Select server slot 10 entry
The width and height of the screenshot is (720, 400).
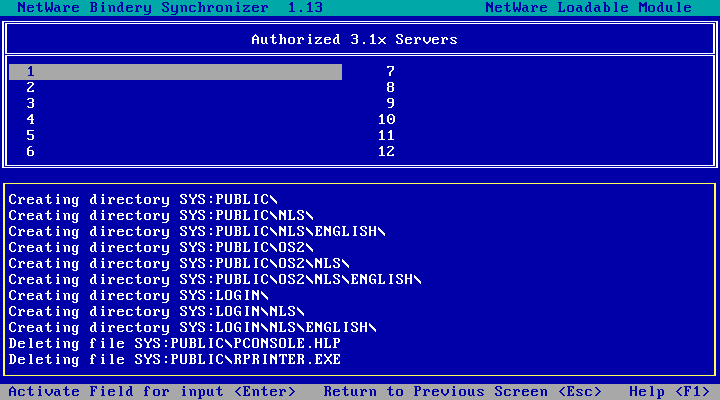tap(386, 119)
